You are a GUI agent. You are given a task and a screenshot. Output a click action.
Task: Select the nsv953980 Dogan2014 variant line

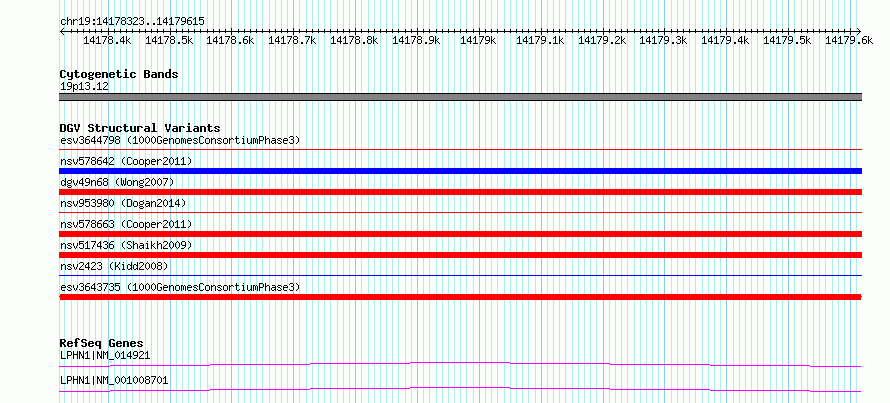coord(460,213)
